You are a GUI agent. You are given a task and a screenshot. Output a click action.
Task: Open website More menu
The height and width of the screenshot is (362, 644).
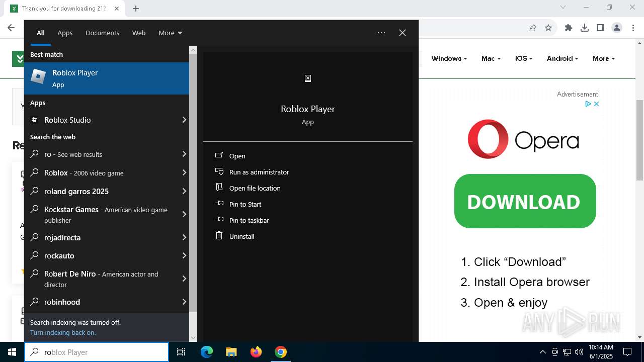pos(604,58)
